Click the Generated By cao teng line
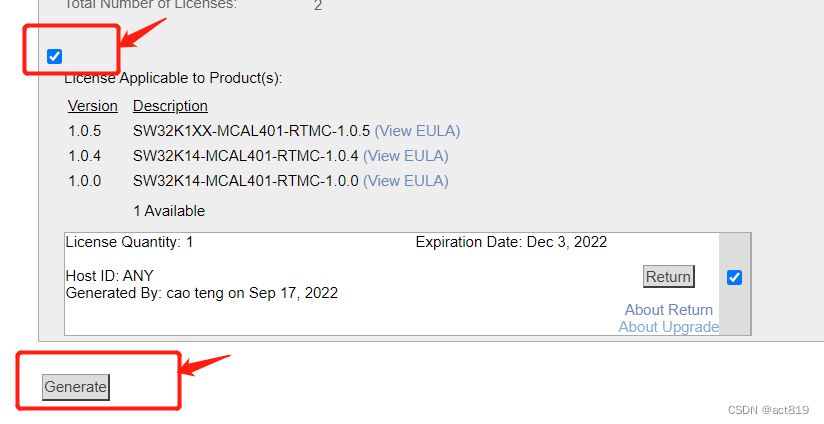The height and width of the screenshot is (424, 824). [201, 293]
